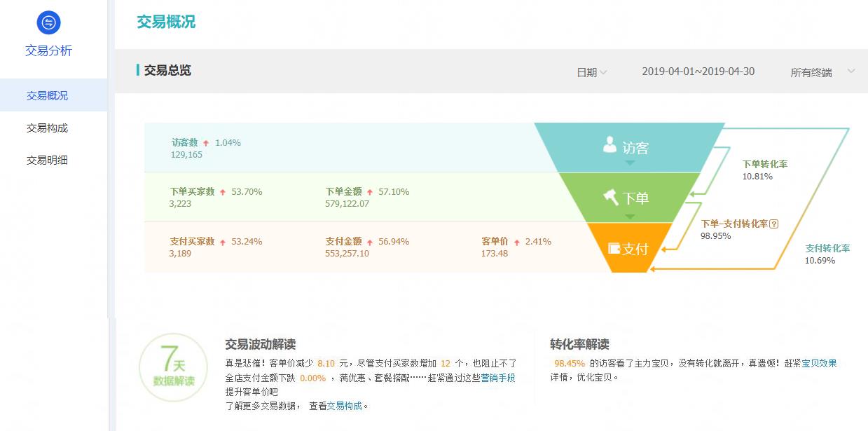Click the 8.10 highlighted value
The image size is (868, 431).
coord(326,364)
